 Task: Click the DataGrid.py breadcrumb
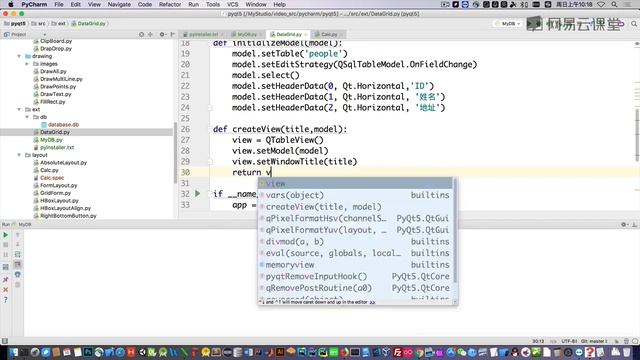click(89, 24)
